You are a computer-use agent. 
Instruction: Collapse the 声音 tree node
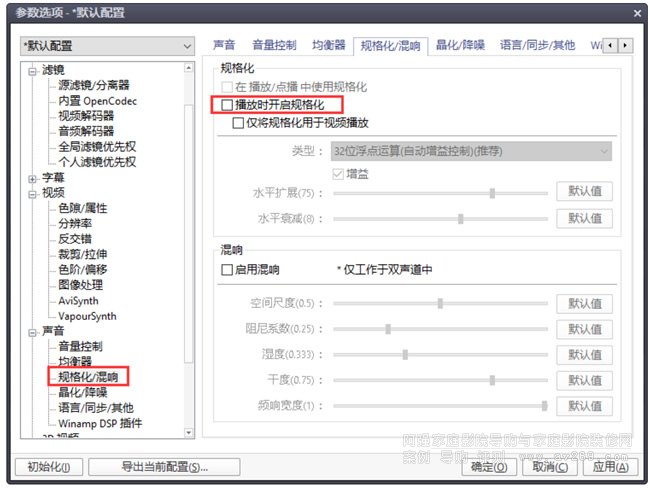click(32, 331)
